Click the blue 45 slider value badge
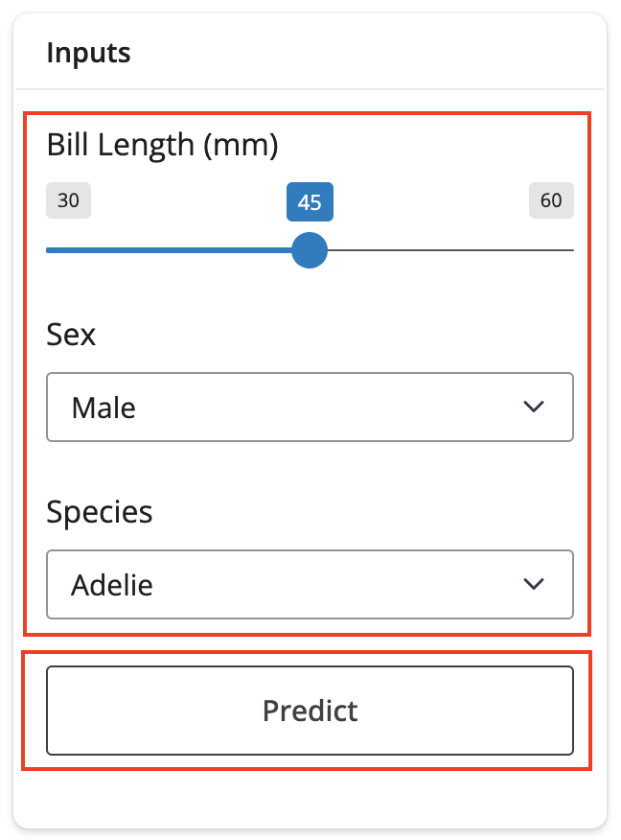Image resolution: width=621 pixels, height=840 pixels. 309,202
